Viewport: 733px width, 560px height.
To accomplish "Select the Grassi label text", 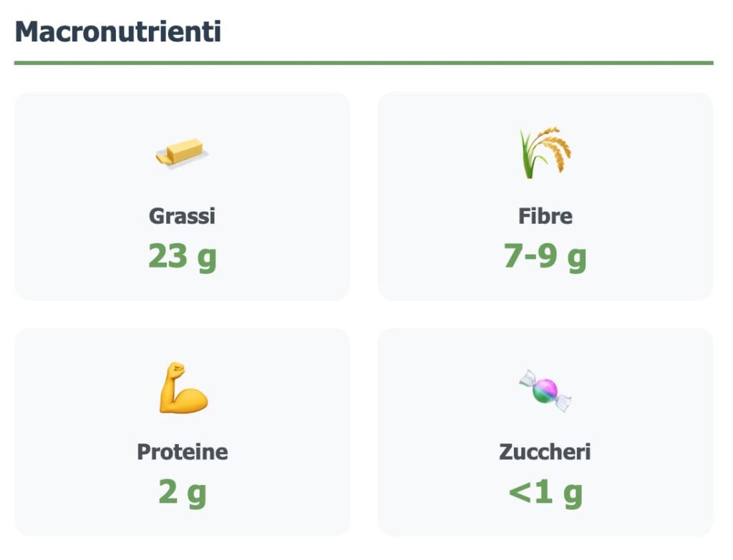I will pyautogui.click(x=182, y=216).
